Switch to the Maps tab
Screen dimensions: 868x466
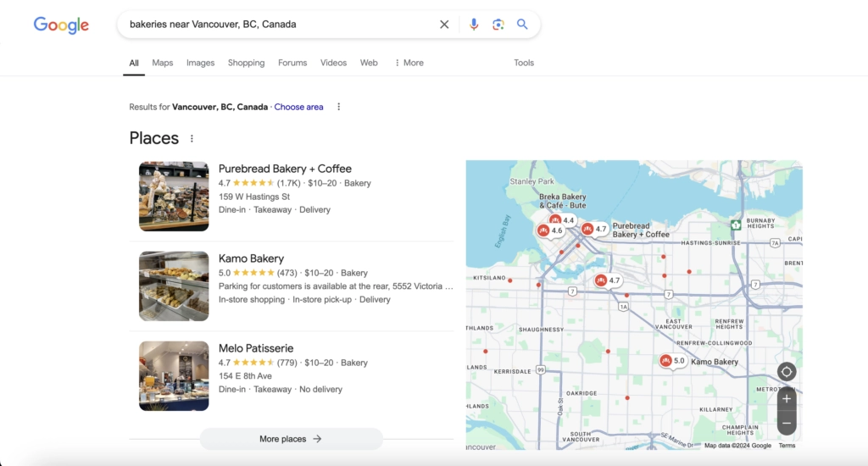click(x=162, y=63)
